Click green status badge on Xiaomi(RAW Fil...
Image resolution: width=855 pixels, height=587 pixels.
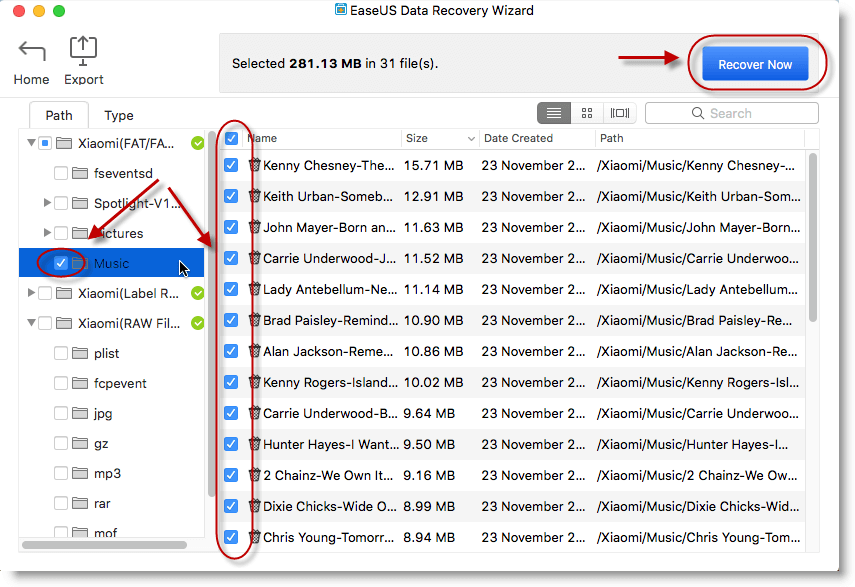(x=197, y=323)
